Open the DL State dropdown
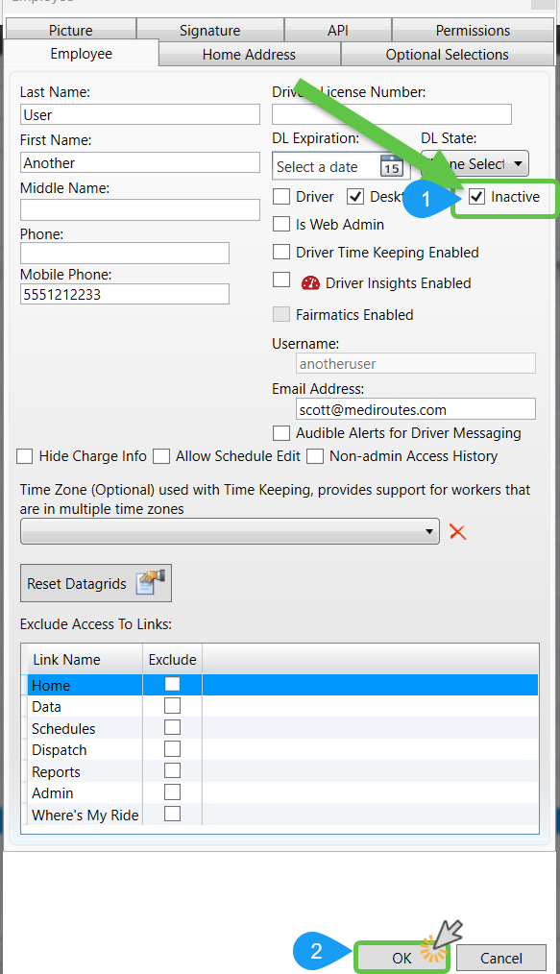 [475, 164]
